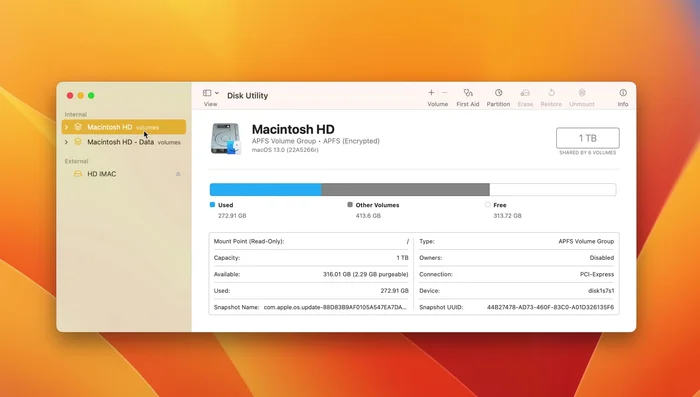Viewport: 700px width, 397px height.
Task: Click the 'PCI-Express' connection value
Action: click(597, 274)
